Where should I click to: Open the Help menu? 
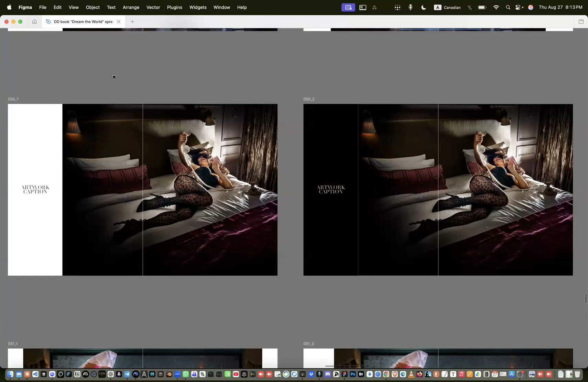(242, 7)
